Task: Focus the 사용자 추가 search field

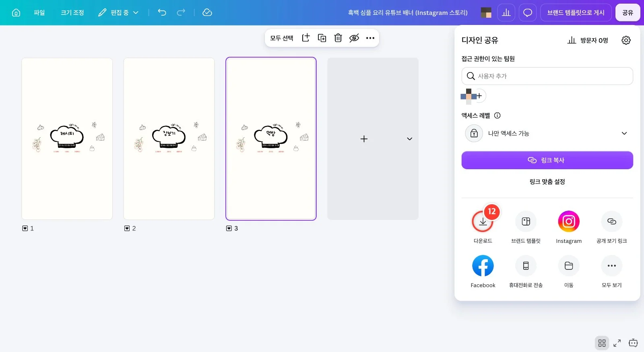Action: tap(547, 76)
